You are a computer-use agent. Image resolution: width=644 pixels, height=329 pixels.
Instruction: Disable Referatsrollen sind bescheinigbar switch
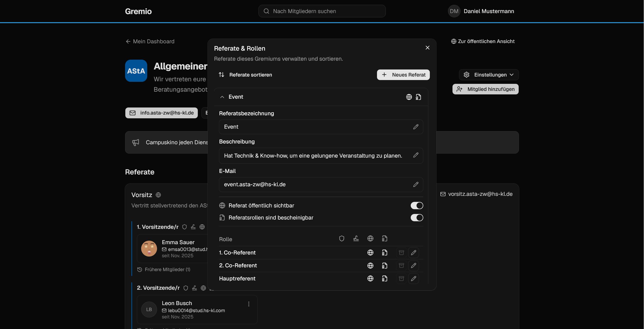[417, 218]
